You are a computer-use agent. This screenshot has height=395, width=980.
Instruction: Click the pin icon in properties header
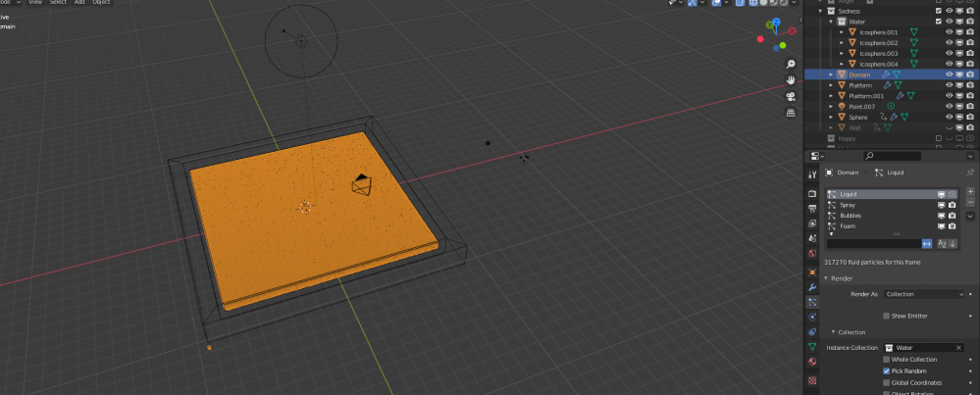tap(970, 173)
